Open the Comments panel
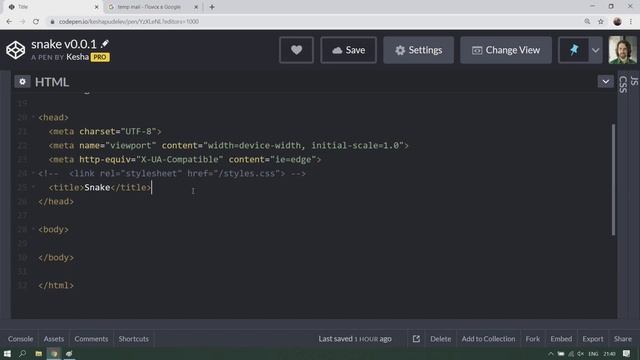640x360 pixels. click(x=91, y=339)
